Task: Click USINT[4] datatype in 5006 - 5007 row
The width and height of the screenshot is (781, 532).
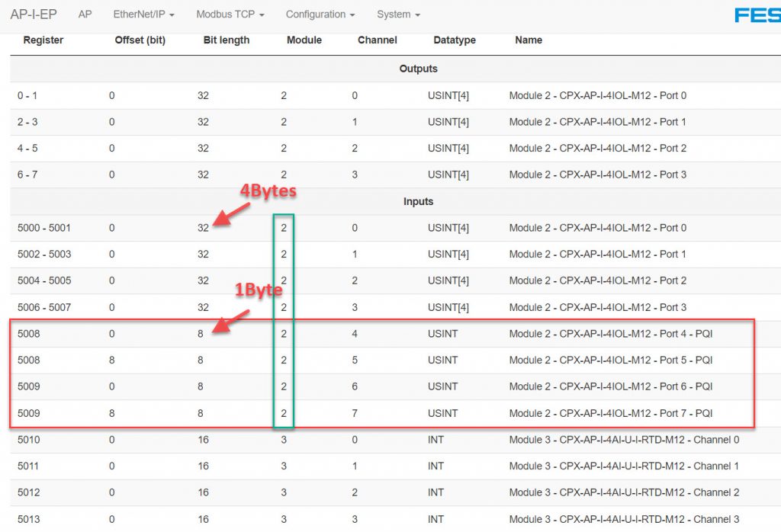Action: [x=448, y=308]
